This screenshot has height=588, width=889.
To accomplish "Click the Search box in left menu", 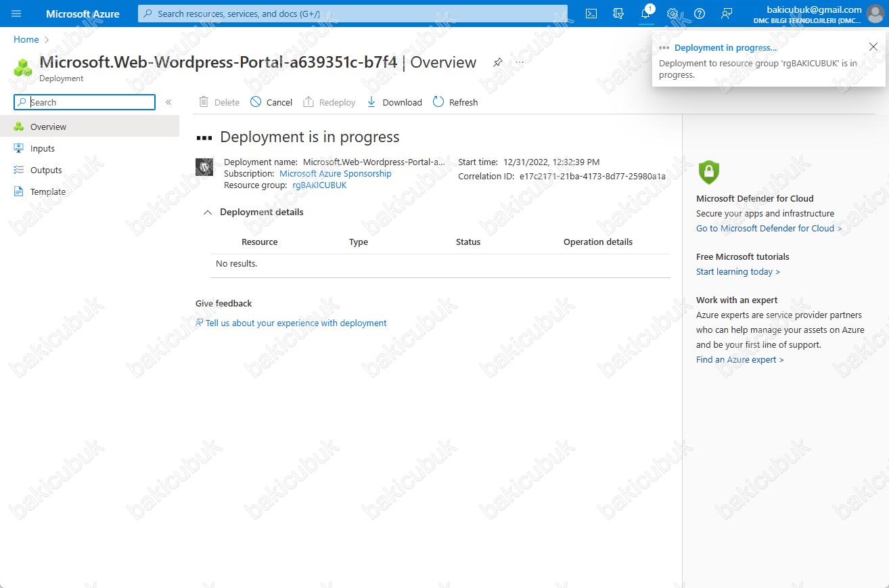I will point(85,102).
